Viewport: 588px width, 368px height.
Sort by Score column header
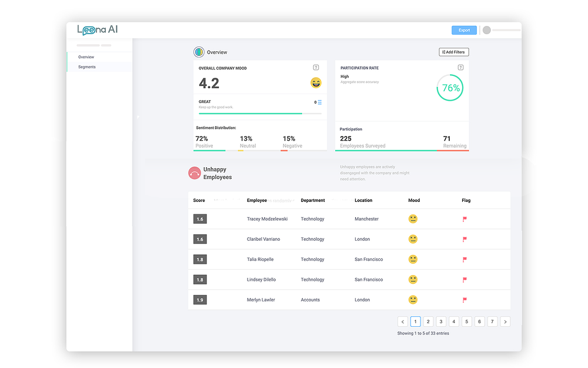tap(199, 201)
